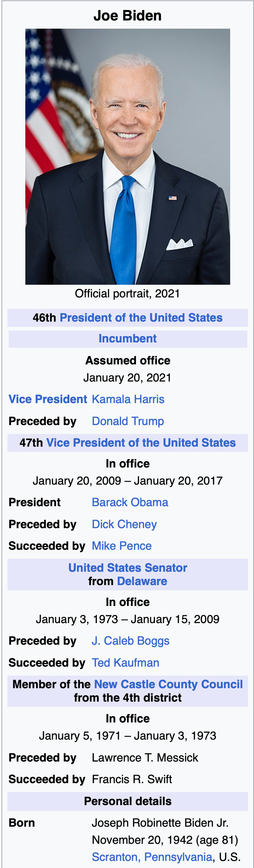The height and width of the screenshot is (868, 254).
Task: Follow the blue Vice President label link
Action: [48, 399]
